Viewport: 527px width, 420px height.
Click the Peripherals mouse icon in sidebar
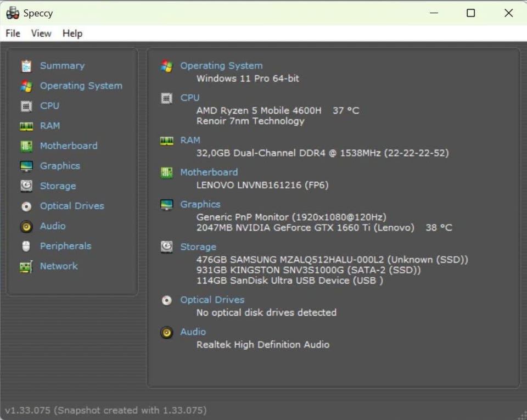26,247
